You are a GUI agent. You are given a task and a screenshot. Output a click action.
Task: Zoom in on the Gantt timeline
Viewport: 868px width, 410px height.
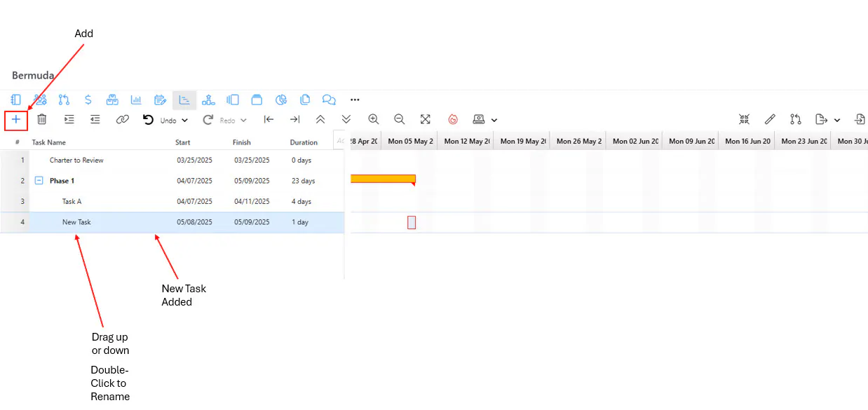[x=373, y=120]
